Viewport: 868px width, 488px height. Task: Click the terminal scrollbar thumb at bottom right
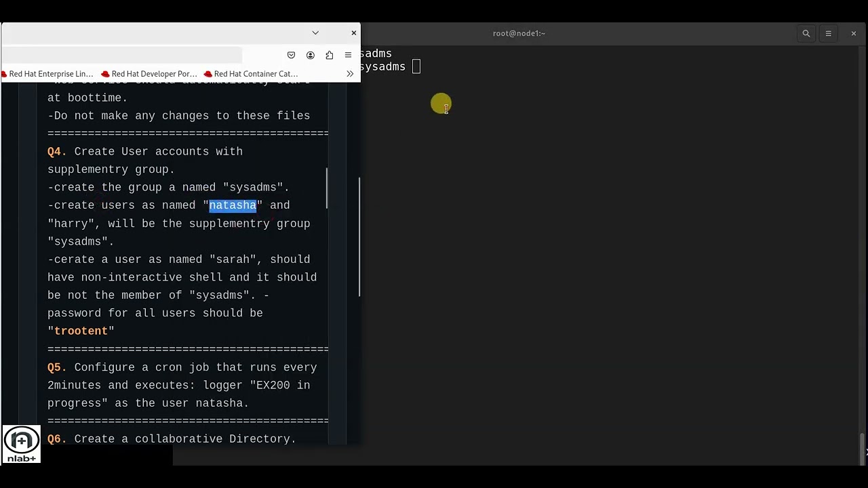(863, 447)
